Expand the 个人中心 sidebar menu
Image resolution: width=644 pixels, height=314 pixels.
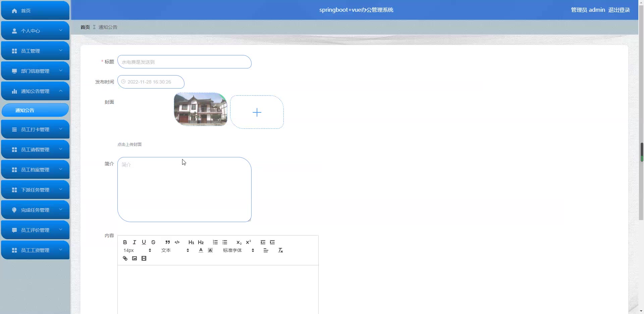35,31
